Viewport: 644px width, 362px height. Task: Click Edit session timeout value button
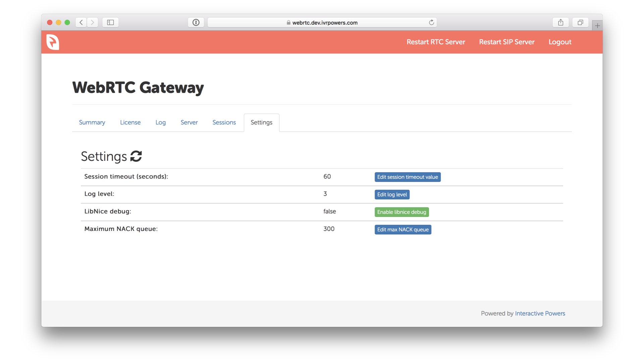tap(407, 177)
